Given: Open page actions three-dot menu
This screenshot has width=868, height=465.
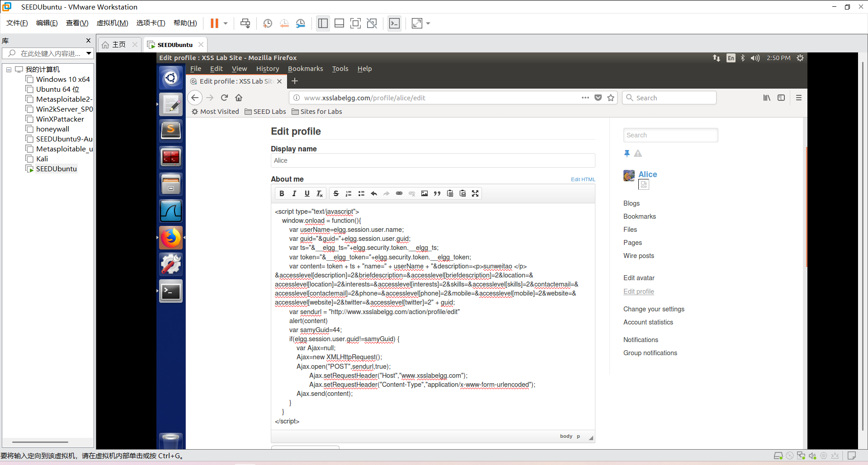Looking at the screenshot, I should [x=585, y=98].
